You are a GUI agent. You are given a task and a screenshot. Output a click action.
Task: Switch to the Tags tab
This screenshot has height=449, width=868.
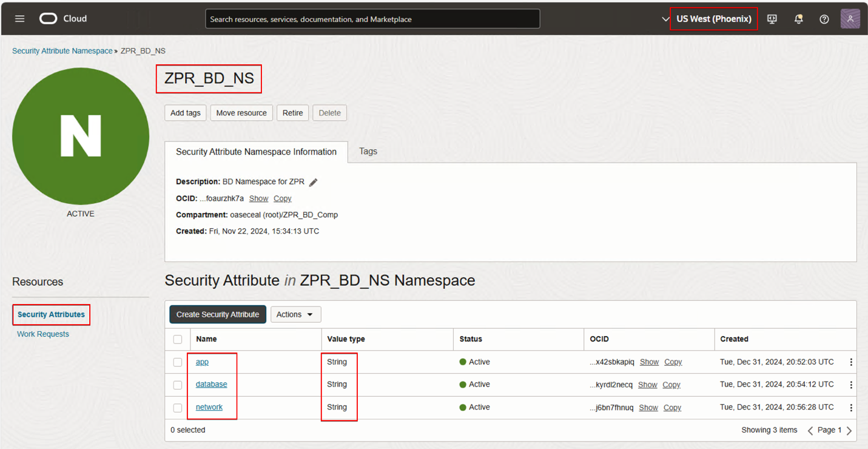(368, 152)
